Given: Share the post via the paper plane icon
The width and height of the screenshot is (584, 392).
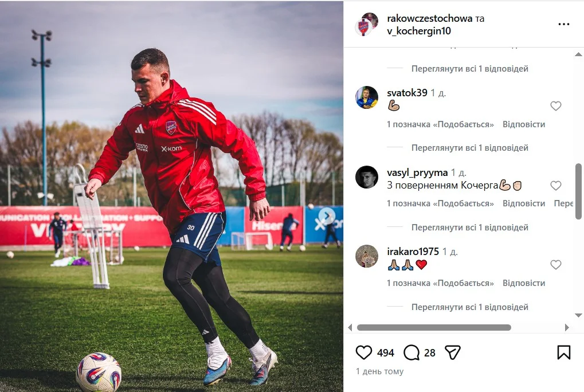Looking at the screenshot, I should click(453, 352).
